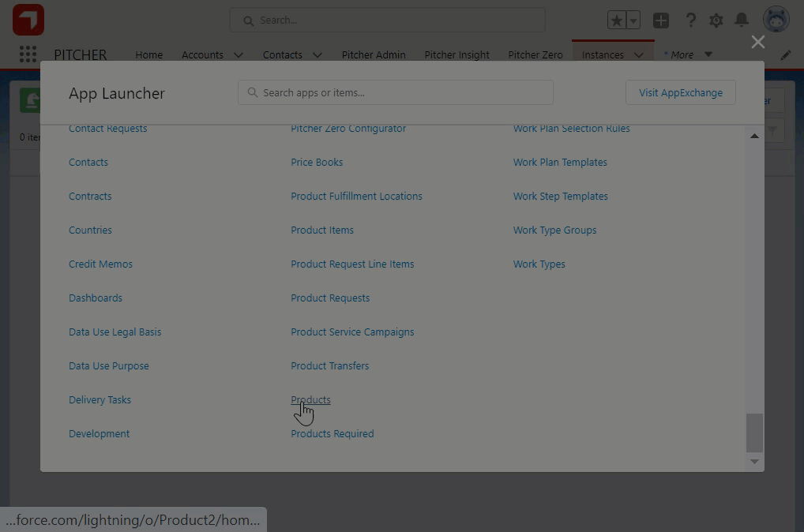Switch to the Pitcher Admin tab
The height and width of the screenshot is (532, 804).
374,55
